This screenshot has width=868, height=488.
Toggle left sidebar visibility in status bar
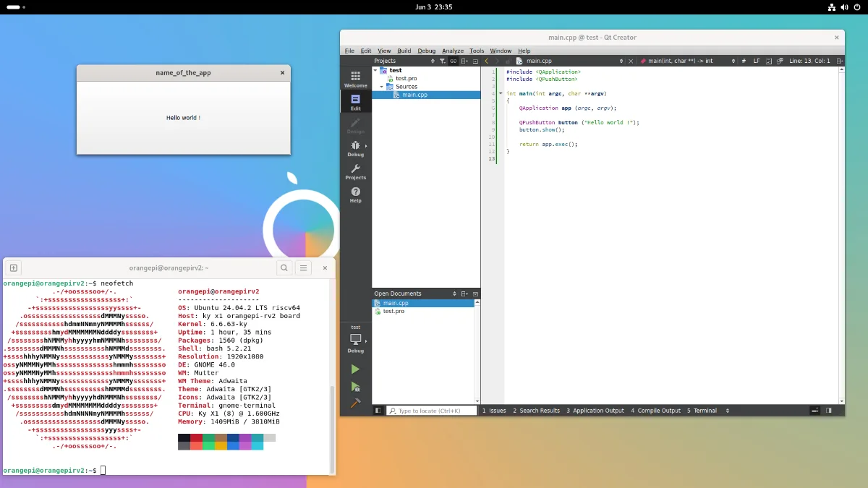[x=378, y=410]
